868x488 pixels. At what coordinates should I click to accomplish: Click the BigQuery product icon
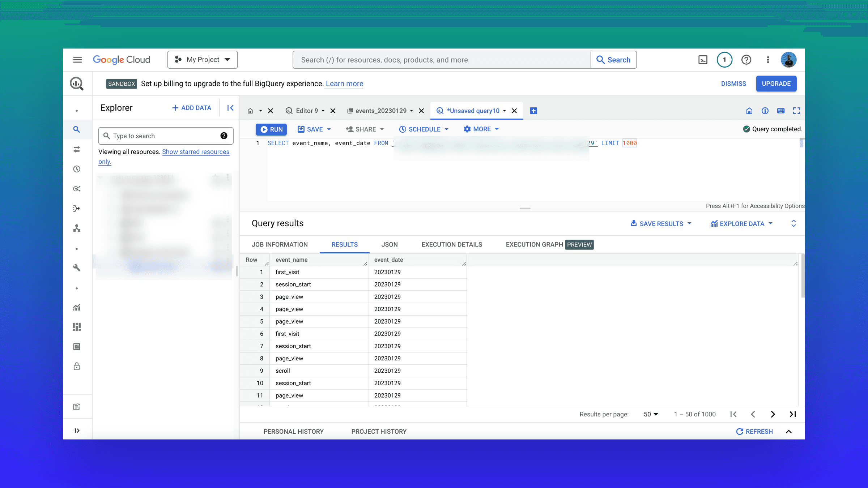(77, 84)
